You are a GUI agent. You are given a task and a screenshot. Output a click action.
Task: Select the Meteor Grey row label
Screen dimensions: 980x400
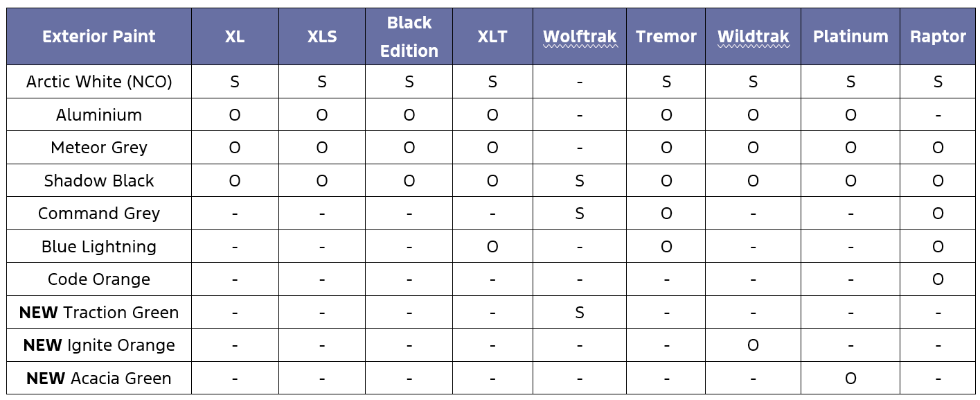click(99, 148)
